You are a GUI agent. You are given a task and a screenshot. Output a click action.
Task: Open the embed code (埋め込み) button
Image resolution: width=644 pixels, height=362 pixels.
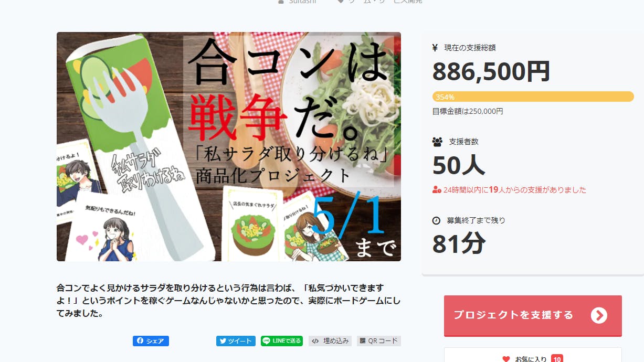pyautogui.click(x=331, y=341)
